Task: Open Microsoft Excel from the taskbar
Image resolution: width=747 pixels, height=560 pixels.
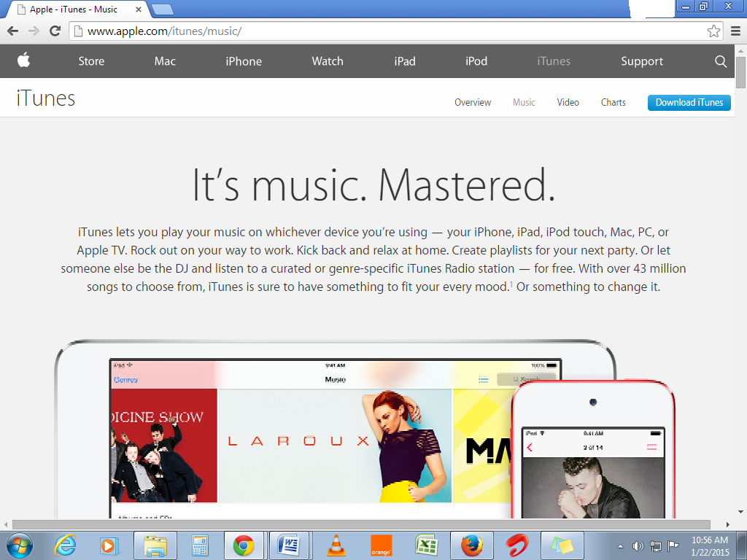Action: (426, 545)
